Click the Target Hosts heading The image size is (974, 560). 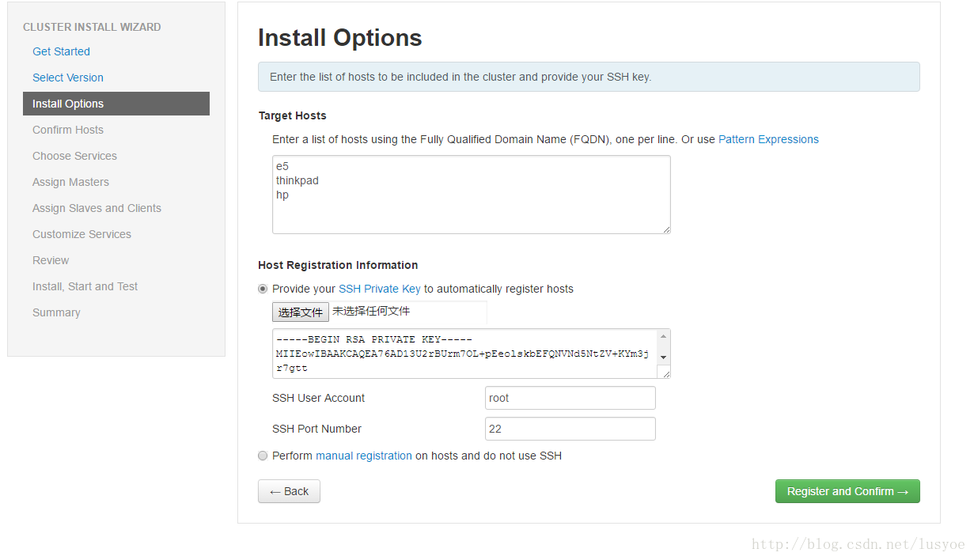point(293,115)
